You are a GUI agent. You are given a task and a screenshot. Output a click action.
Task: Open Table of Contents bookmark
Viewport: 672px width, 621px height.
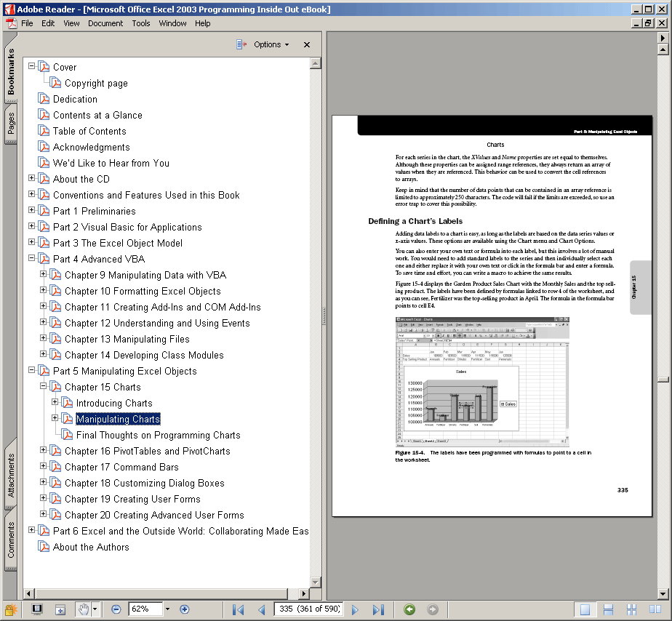click(x=89, y=131)
